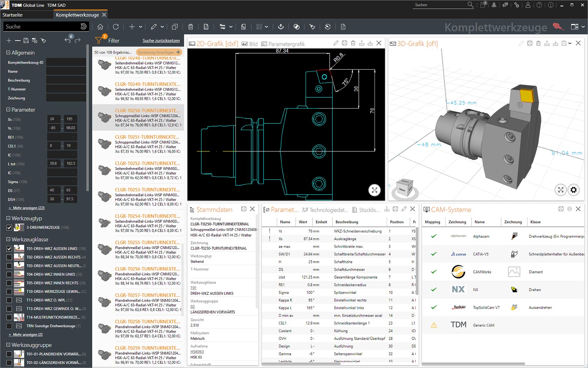Viewport: 588px width, 368px height.
Task: Click the orange filter funnel icon
Action: pyautogui.click(x=99, y=41)
